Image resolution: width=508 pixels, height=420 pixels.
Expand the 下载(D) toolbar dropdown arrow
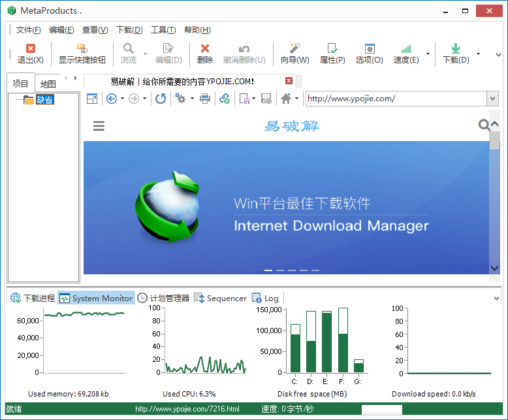(478, 54)
